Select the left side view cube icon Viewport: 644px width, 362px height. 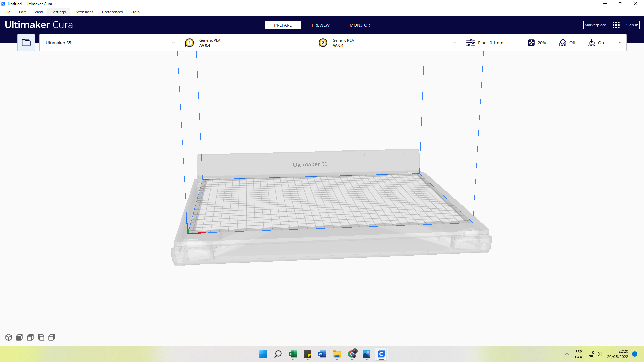click(41, 337)
